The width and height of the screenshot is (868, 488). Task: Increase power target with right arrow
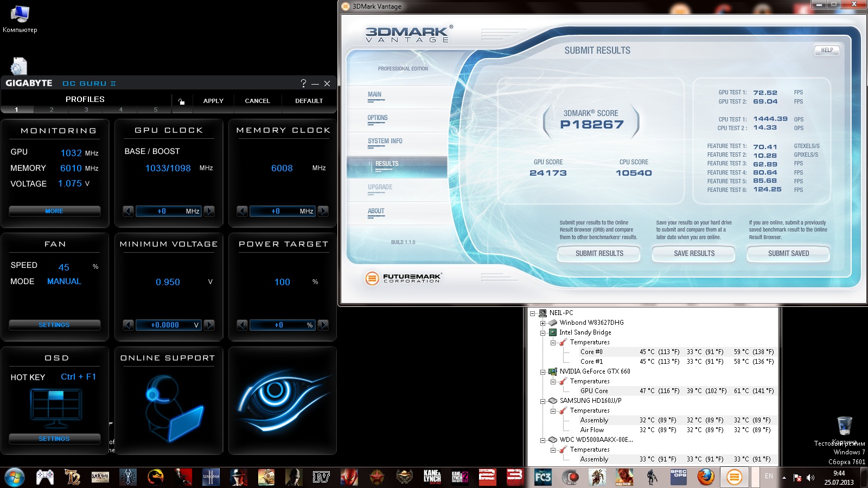[323, 325]
